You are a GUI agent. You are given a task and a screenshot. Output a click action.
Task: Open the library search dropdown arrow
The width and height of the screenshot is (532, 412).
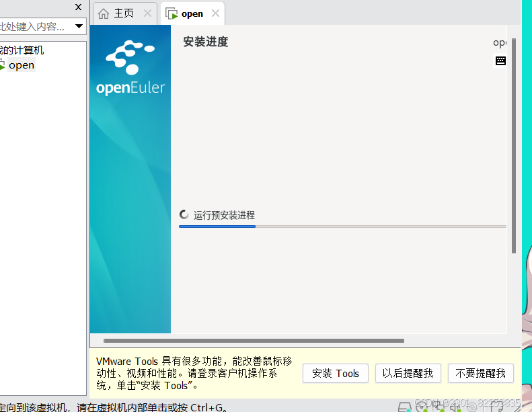[79, 26]
